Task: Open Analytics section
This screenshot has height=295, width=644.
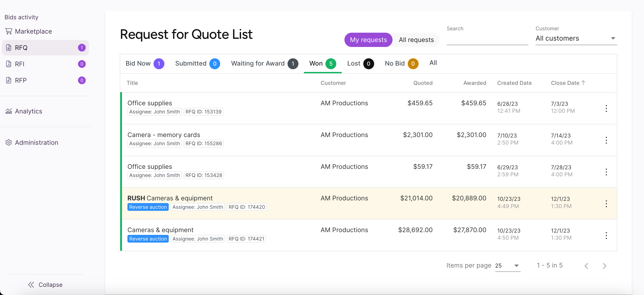Action: coord(45,111)
